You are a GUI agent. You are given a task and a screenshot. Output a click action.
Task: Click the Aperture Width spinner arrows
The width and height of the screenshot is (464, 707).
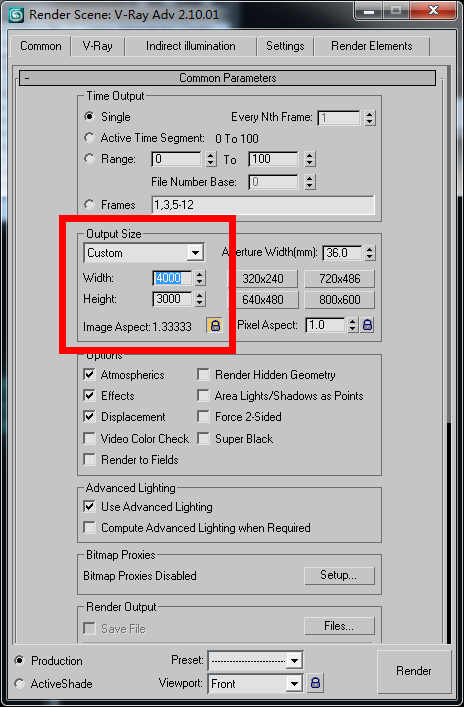pyautogui.click(x=370, y=252)
